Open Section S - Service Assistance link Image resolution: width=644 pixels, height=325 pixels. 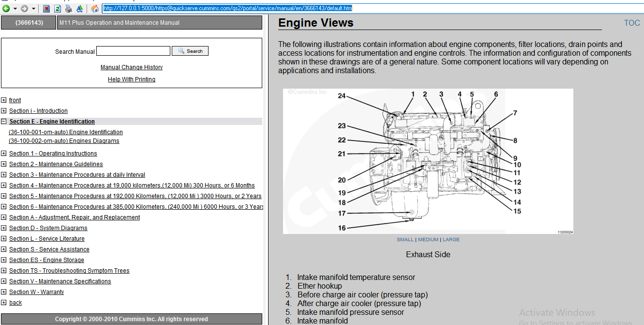tap(49, 249)
